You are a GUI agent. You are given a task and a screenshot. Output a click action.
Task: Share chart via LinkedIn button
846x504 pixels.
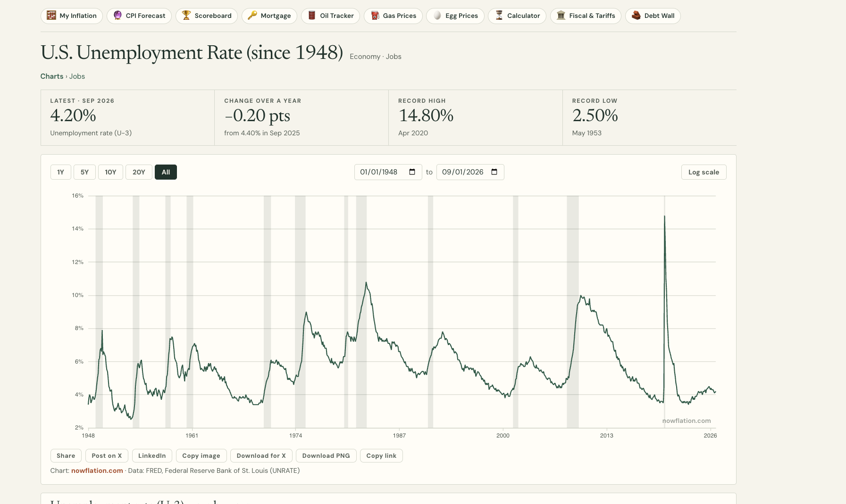pyautogui.click(x=152, y=455)
